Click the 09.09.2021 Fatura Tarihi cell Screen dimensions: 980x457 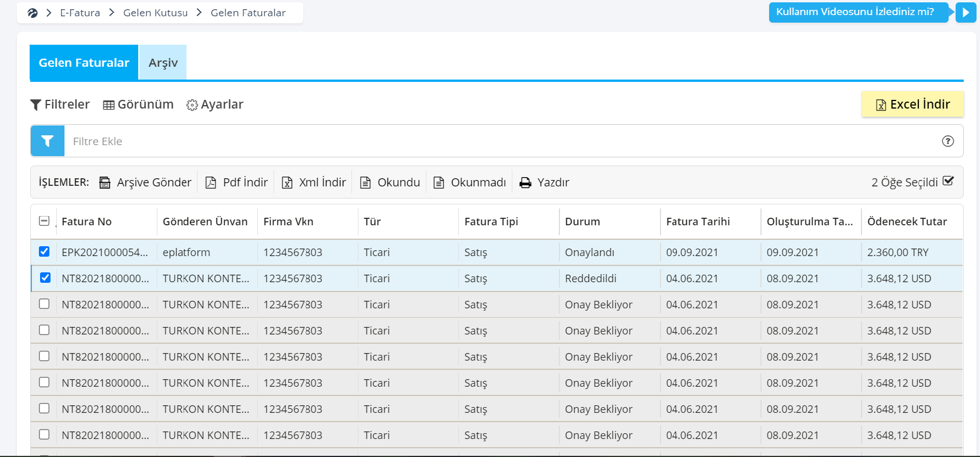692,253
